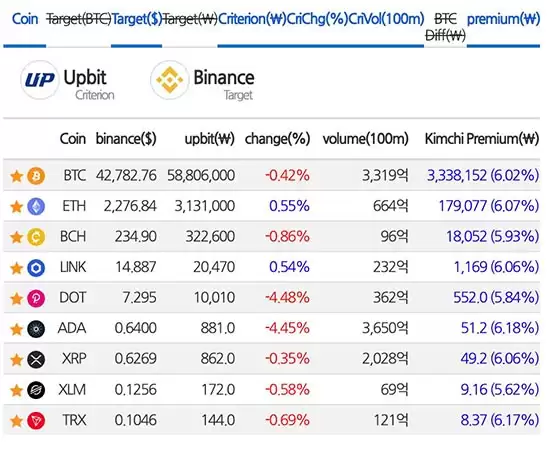Toggle the favorite star for LINK
This screenshot has height=454, width=555.
[x=16, y=268]
